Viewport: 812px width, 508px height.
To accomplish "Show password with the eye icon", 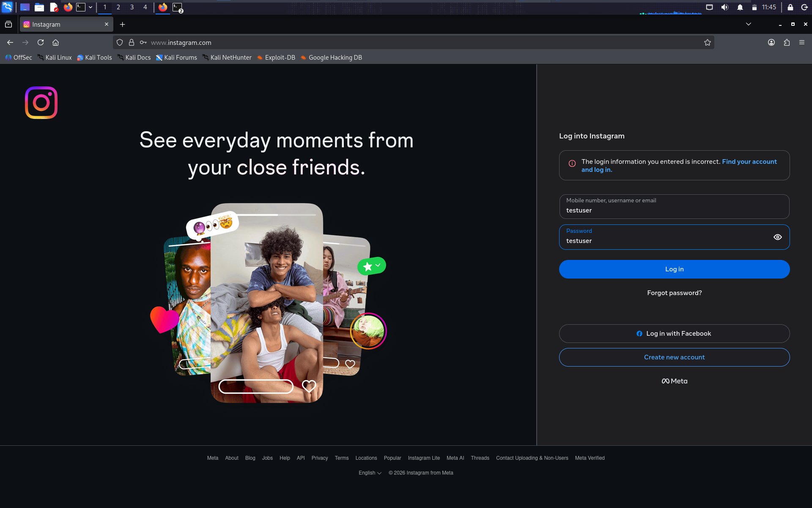I will (777, 237).
